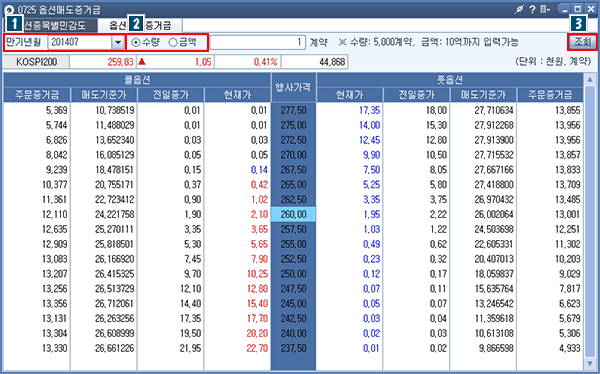The image size is (600, 374).
Task: Click call 매도기준가 value 10.738519
Action: 115,110
